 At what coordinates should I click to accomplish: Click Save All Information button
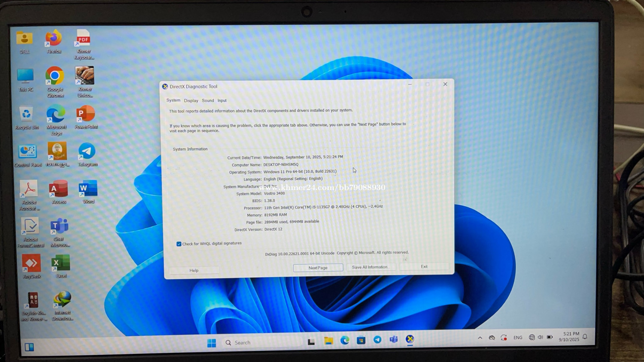[x=371, y=267]
